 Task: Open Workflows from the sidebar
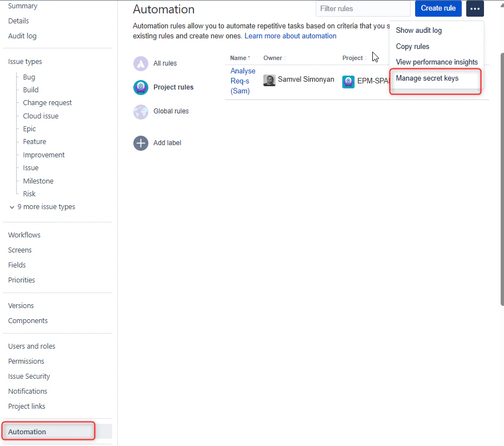[x=24, y=235]
